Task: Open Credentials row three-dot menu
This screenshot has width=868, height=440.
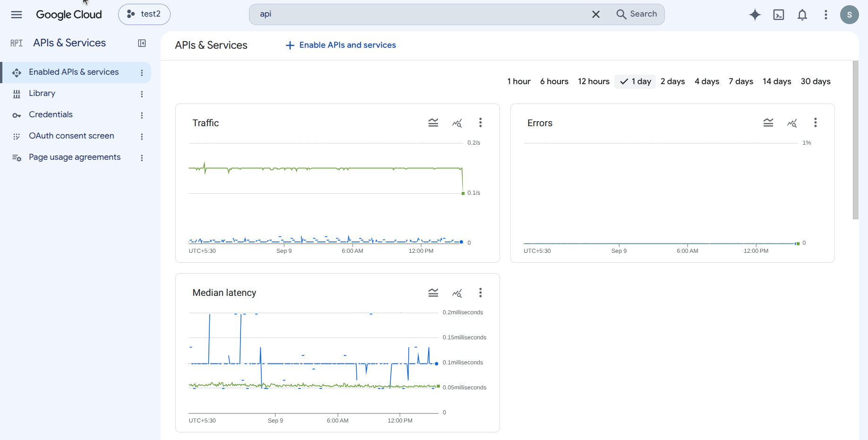Action: tap(142, 115)
